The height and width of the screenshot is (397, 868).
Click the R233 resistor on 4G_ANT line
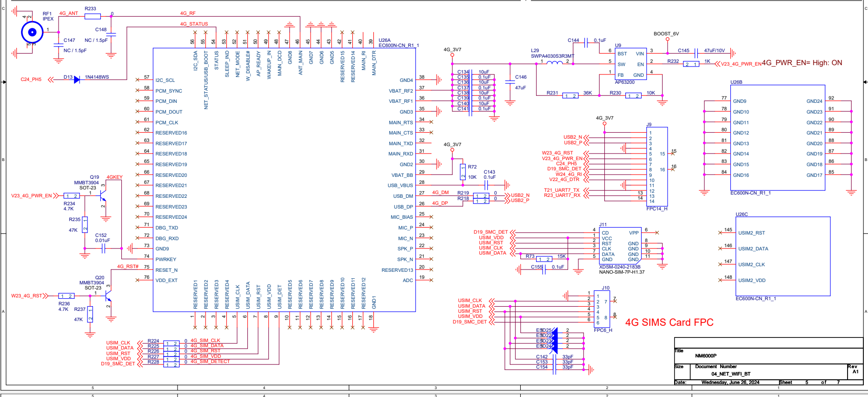(x=93, y=16)
